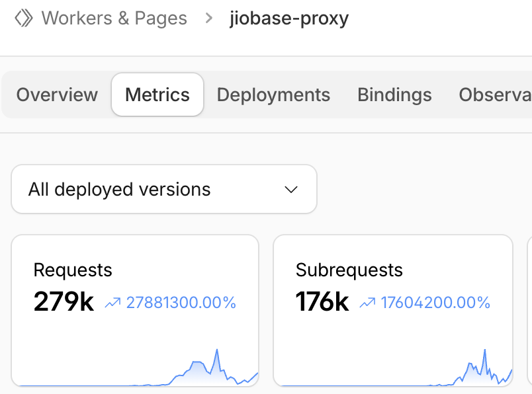532x394 pixels.
Task: Click the Workers & Pages code icon
Action: point(24,18)
